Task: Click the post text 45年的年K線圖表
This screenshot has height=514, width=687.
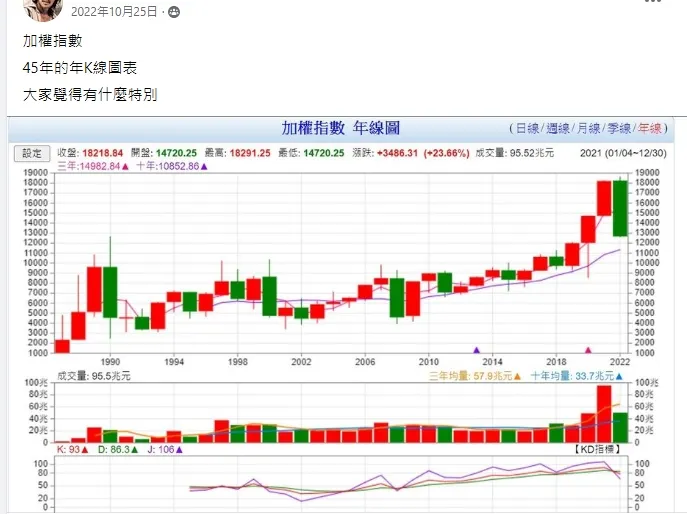Action: click(x=80, y=67)
